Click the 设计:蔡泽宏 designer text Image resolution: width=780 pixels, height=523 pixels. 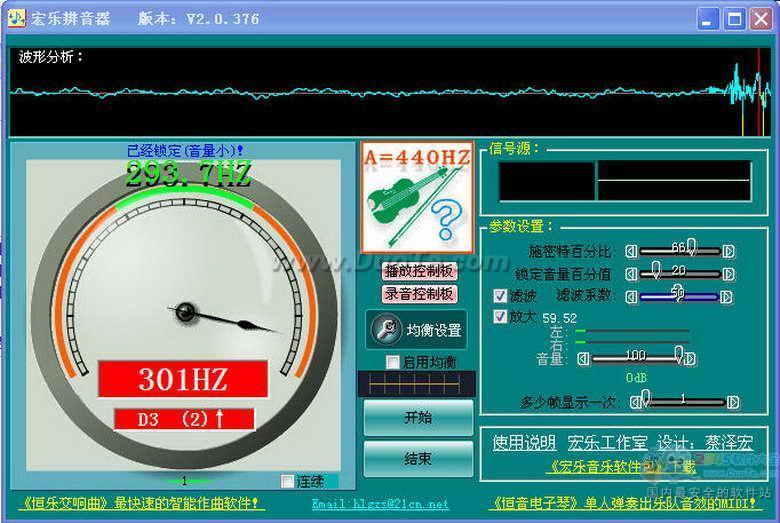click(705, 442)
